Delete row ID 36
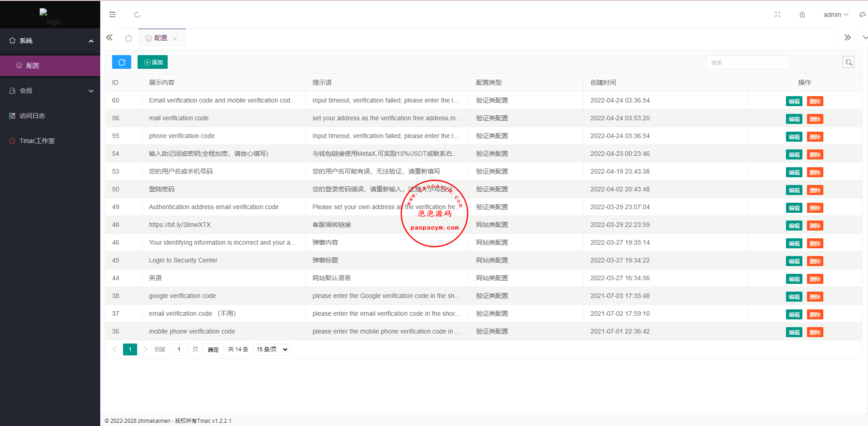 (x=815, y=332)
